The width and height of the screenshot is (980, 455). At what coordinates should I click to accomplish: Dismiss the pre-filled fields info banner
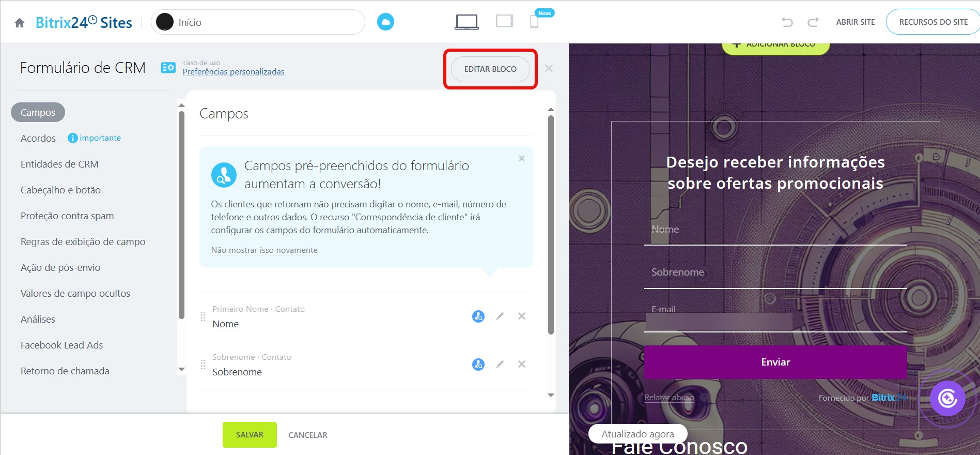[522, 159]
